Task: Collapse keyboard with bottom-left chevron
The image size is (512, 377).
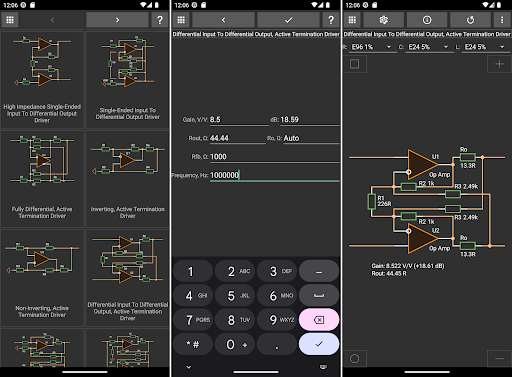Action: coord(189,367)
